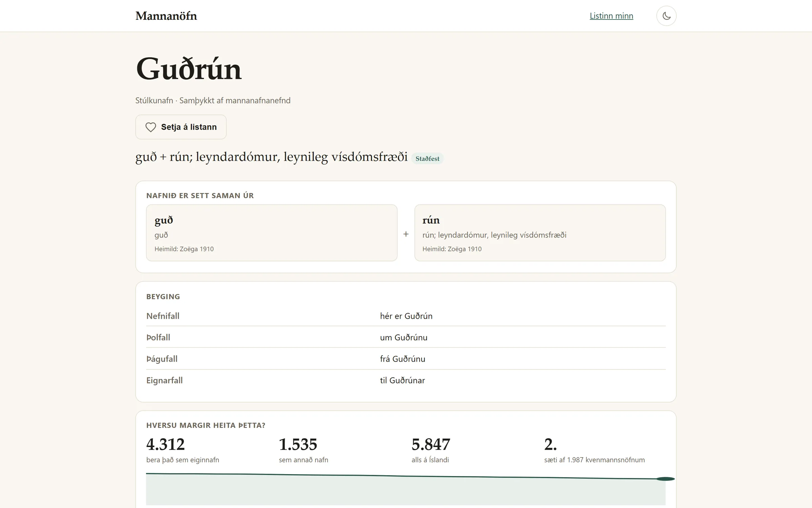Go to Mannanöfn home logo

[166, 16]
